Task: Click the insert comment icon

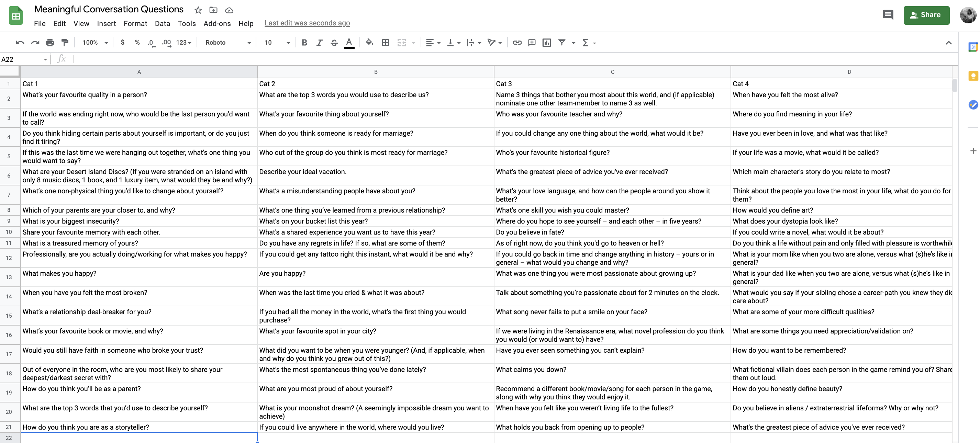Action: tap(532, 43)
